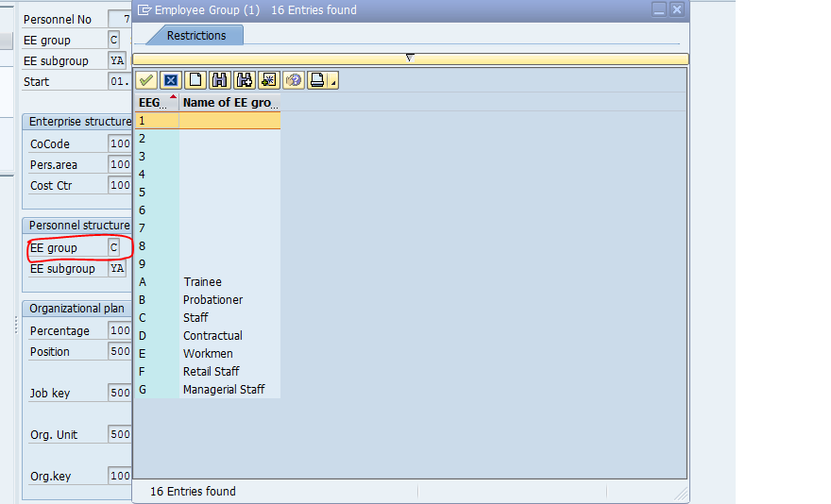Click the question mark help icon
Image resolution: width=831 pixels, height=504 pixels.
(x=294, y=80)
